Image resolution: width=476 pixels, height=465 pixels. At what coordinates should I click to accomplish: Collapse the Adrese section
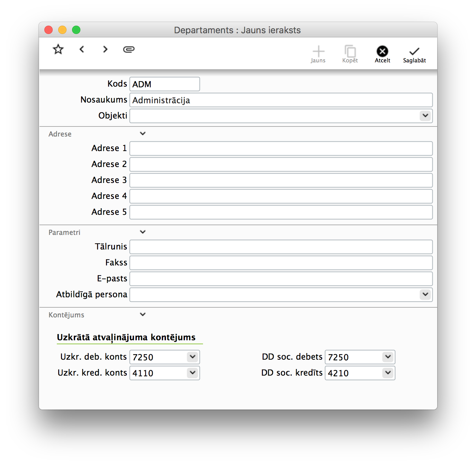143,134
